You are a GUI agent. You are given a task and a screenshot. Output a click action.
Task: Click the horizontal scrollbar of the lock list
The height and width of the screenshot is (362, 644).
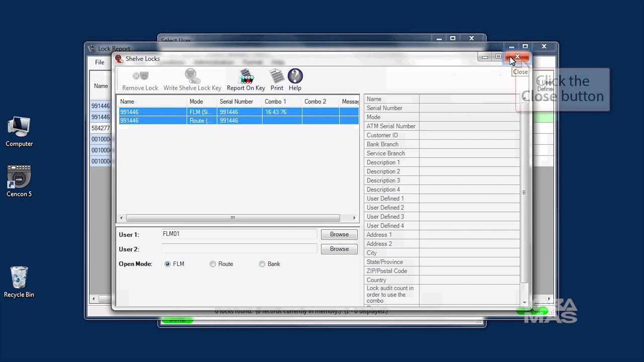(x=233, y=218)
